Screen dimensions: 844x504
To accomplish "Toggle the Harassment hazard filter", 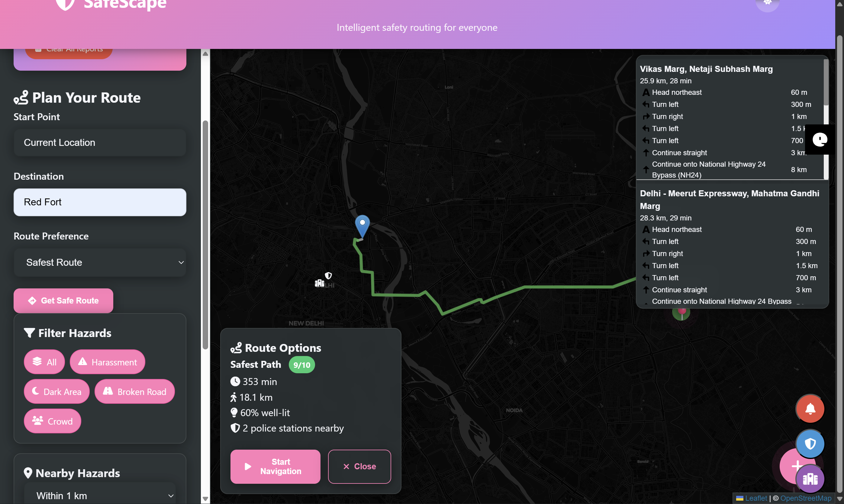I will click(107, 362).
